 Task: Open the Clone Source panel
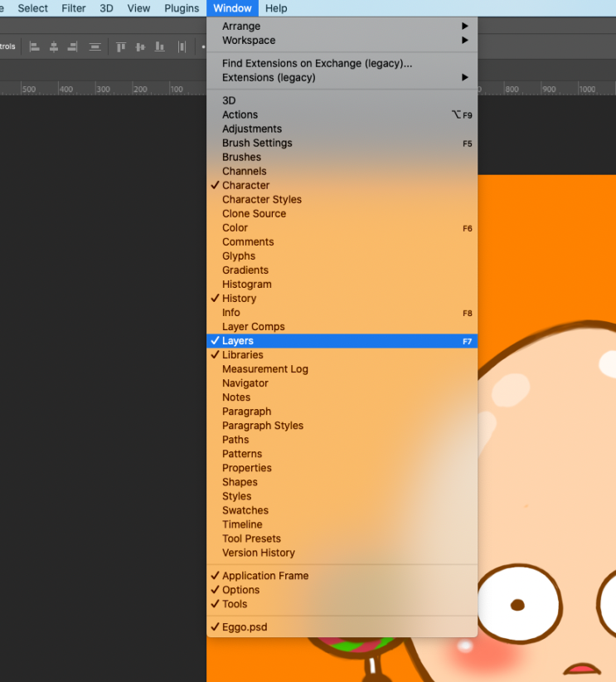pos(342,213)
